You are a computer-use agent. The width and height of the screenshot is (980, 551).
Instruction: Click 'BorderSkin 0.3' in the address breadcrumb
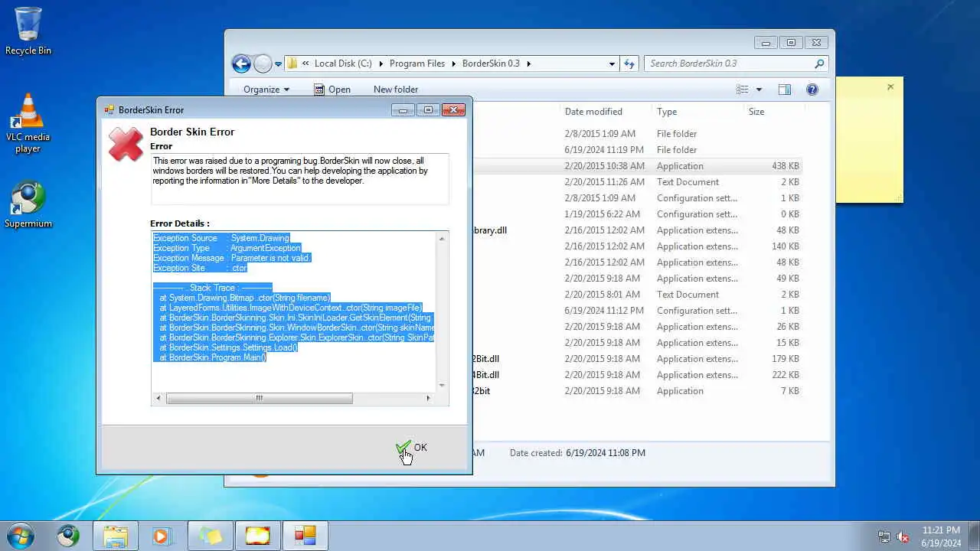[491, 64]
